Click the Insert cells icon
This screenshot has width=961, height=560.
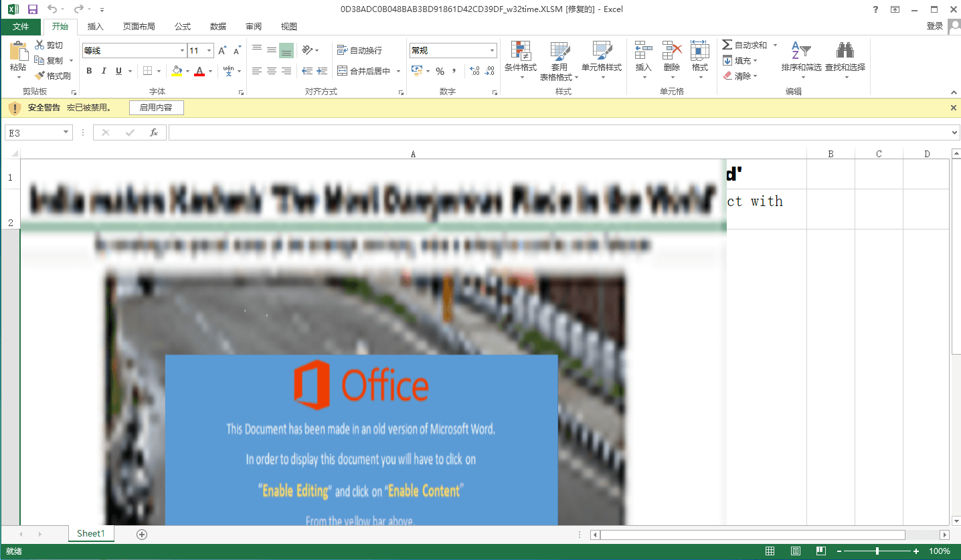[x=643, y=51]
